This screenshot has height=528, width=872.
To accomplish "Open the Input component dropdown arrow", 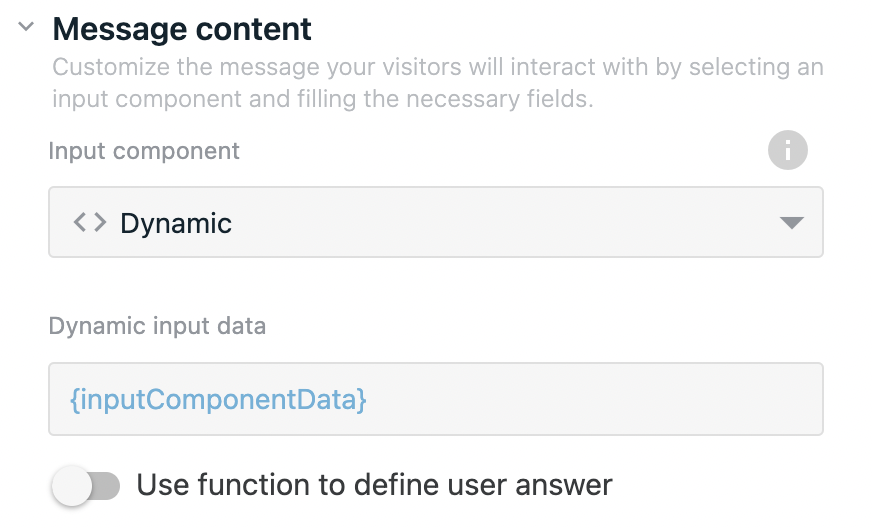I will 791,223.
